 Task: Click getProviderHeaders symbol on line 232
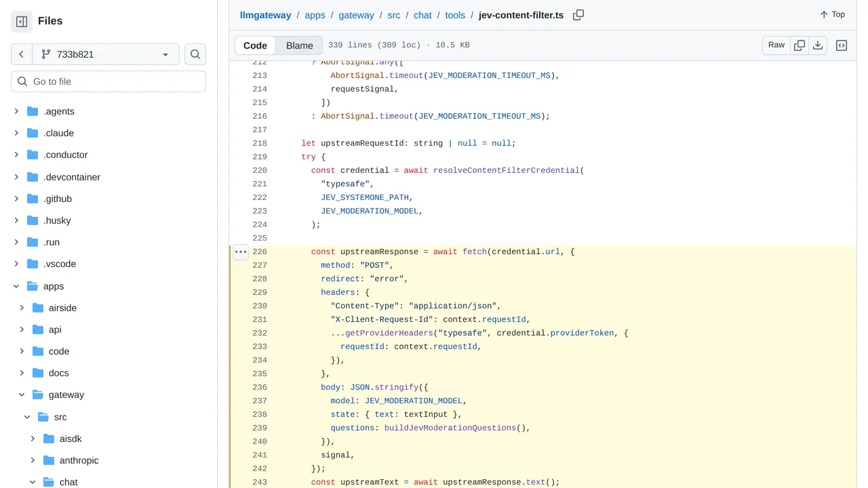[x=389, y=333]
